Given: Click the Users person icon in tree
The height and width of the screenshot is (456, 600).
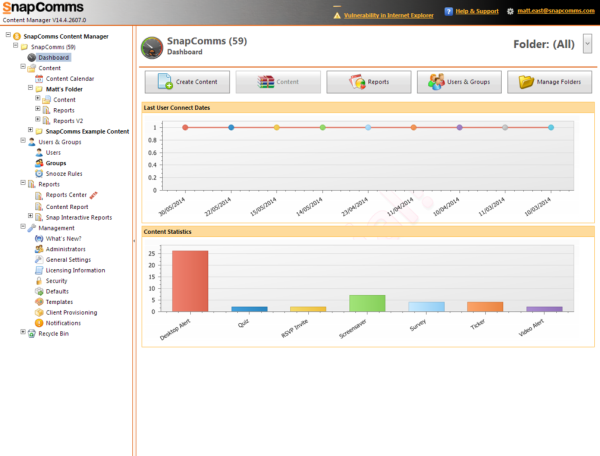Looking at the screenshot, I should 39,153.
